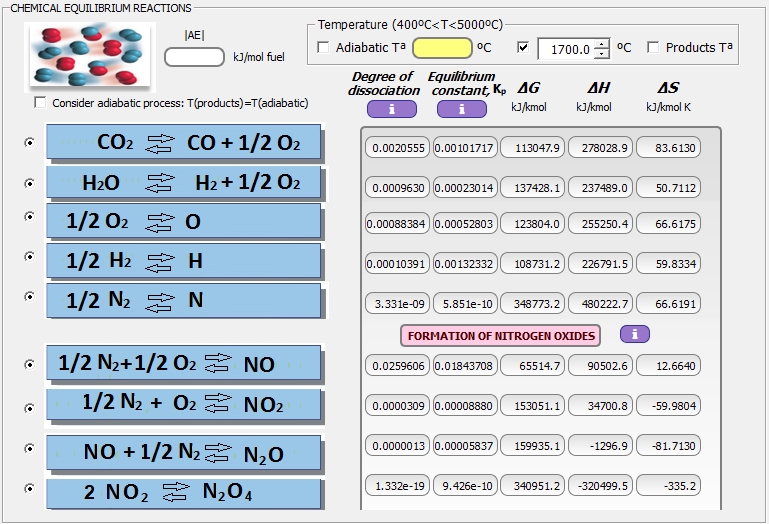Click info icon beside Formation of Nitrogen Oxides

pos(634,334)
